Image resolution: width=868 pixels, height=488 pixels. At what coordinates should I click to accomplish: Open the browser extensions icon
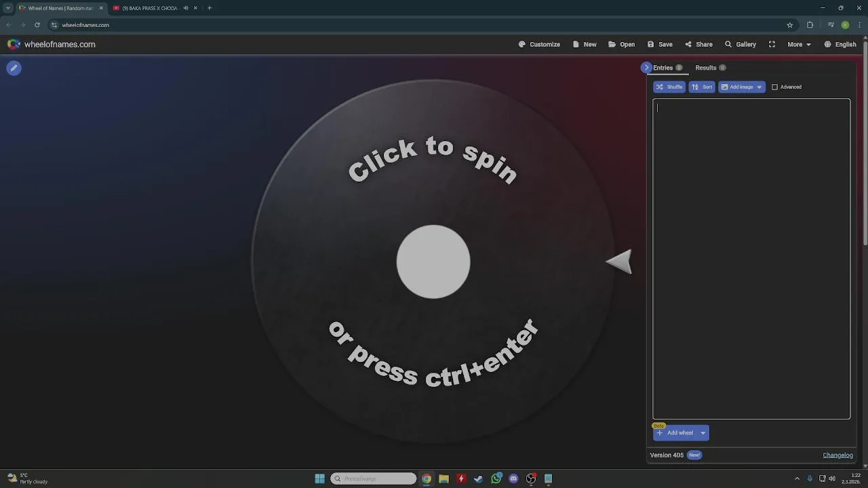[810, 25]
